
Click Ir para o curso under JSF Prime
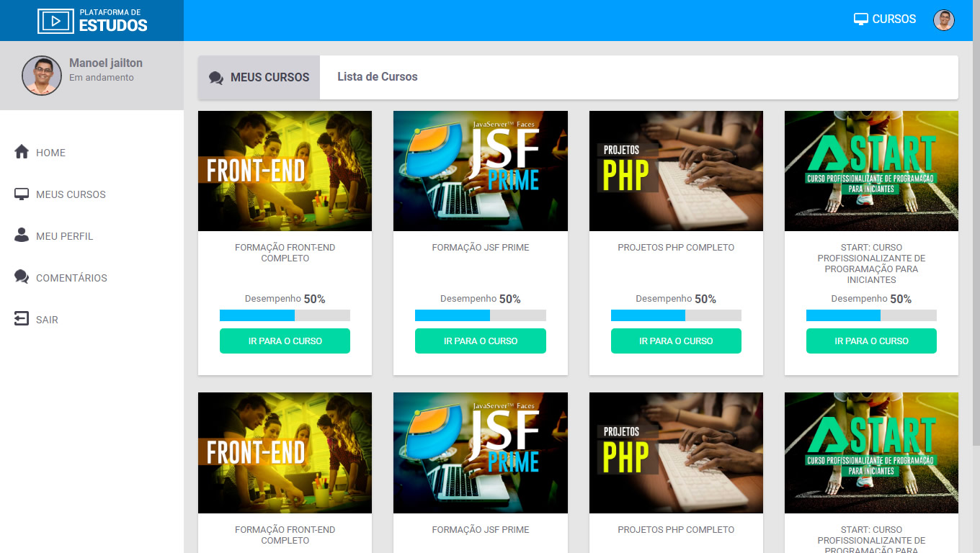click(x=481, y=341)
